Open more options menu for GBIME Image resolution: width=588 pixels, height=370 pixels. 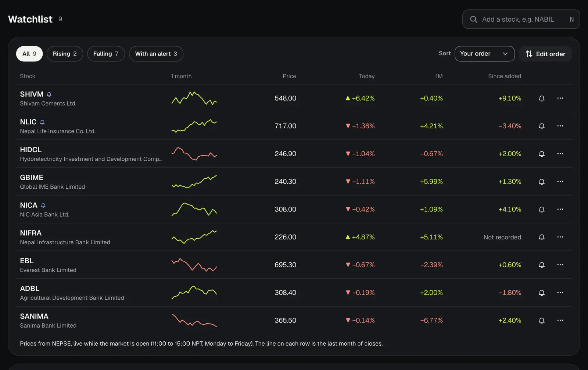(560, 181)
